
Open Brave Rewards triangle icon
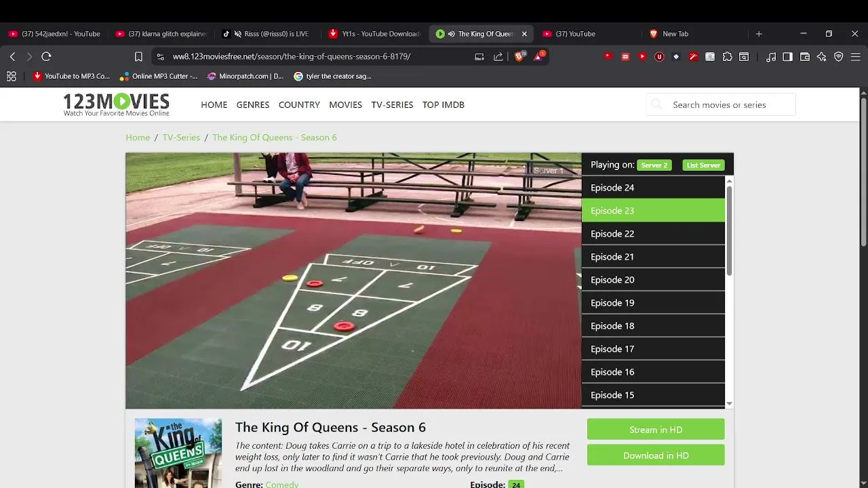tap(538, 57)
